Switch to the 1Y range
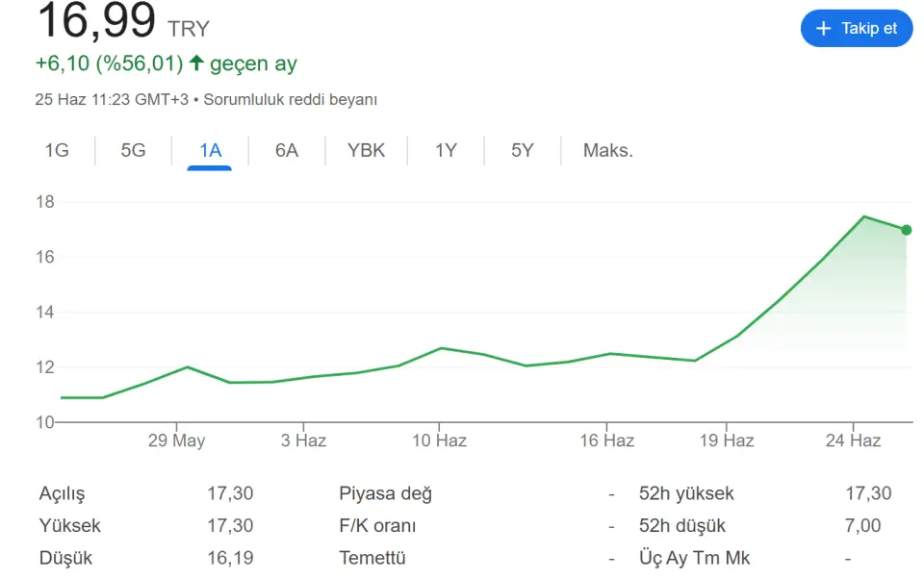 (446, 150)
